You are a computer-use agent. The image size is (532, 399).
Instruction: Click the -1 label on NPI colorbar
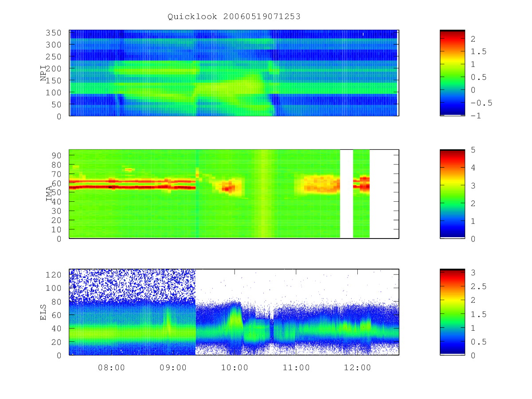coord(476,116)
